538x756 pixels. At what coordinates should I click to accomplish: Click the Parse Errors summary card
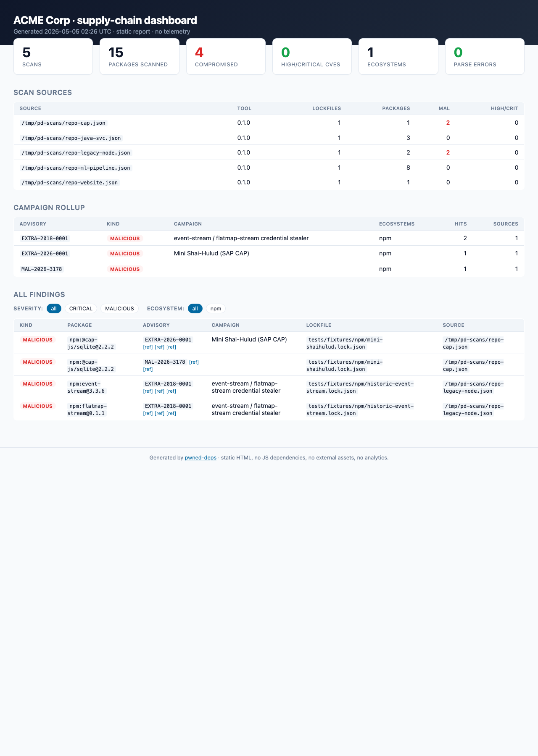[485, 57]
